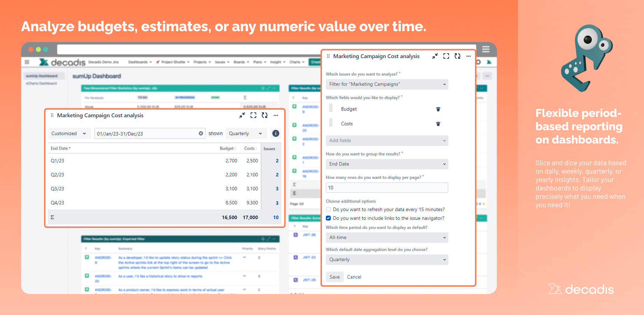Open more options in configuration panel

[x=469, y=56]
